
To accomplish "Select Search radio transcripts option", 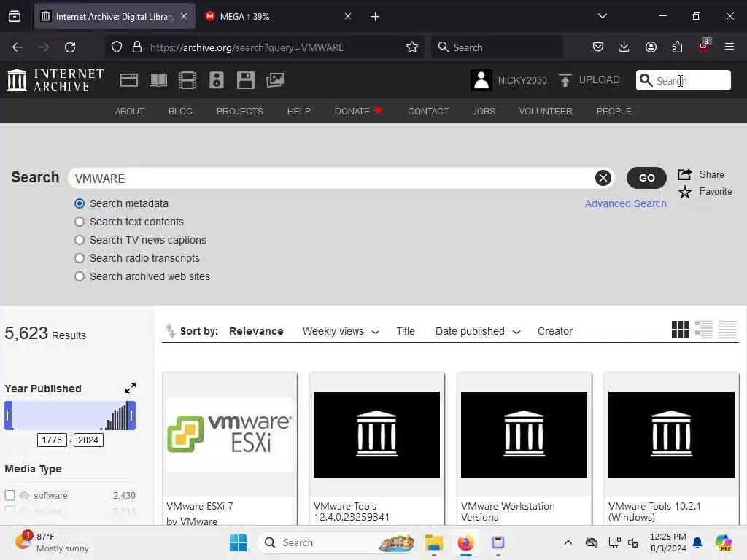I will tap(80, 258).
